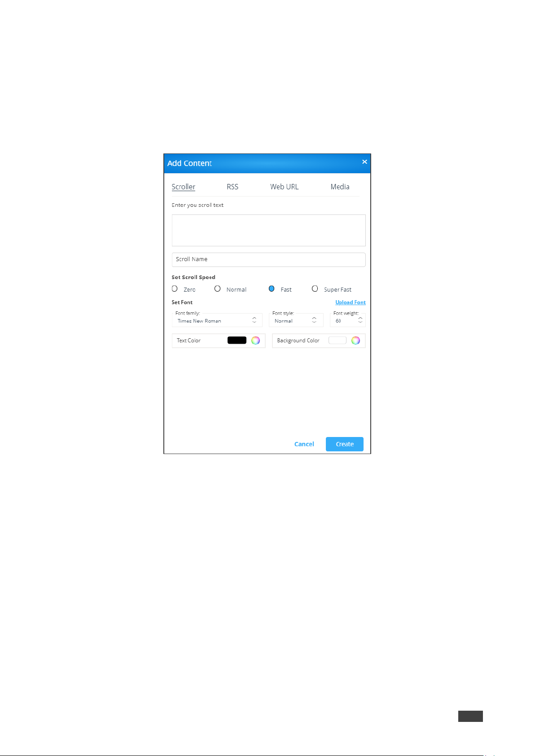This screenshot has width=535, height=756.
Task: Select Zero scroll speed
Action: pyautogui.click(x=175, y=289)
